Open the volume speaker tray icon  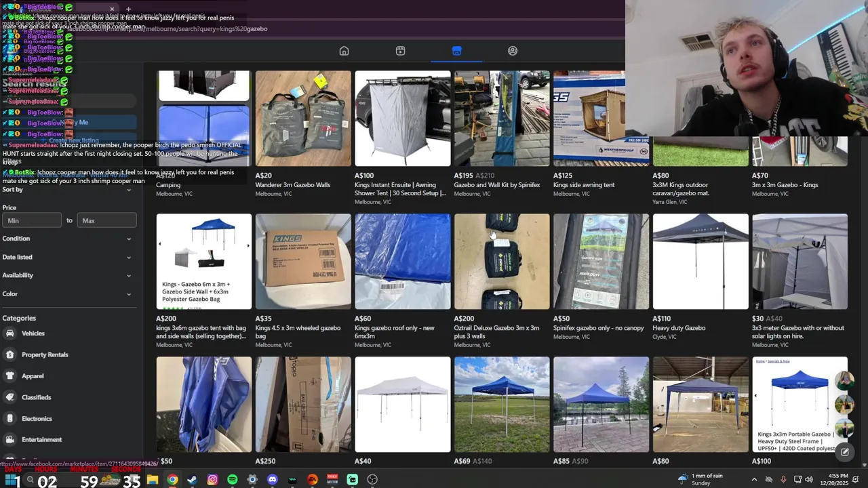810,480
